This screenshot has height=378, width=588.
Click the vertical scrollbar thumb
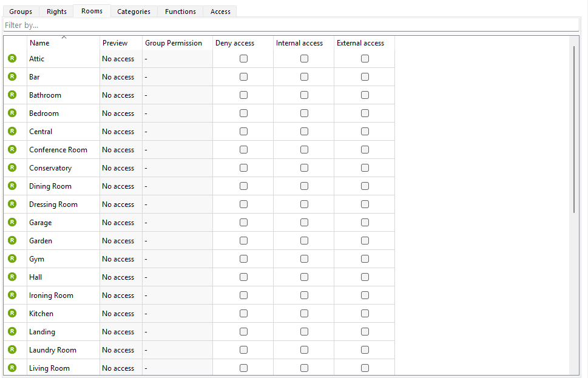pos(574,129)
